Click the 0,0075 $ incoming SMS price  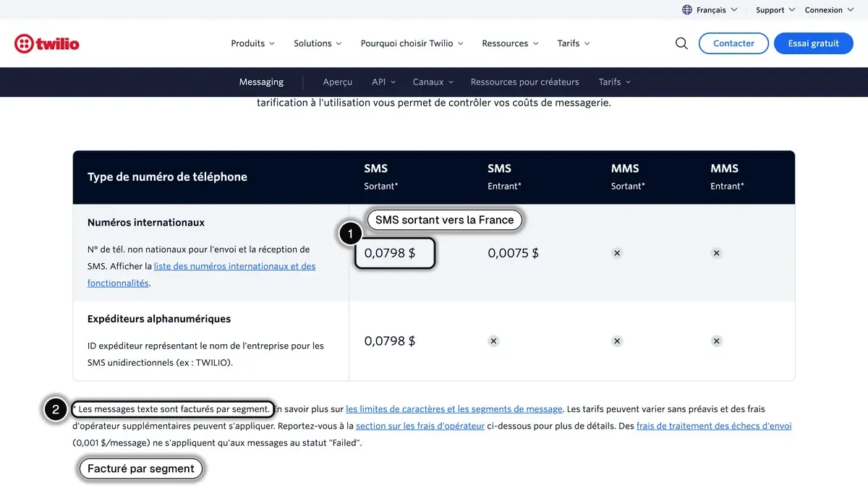pyautogui.click(x=513, y=253)
